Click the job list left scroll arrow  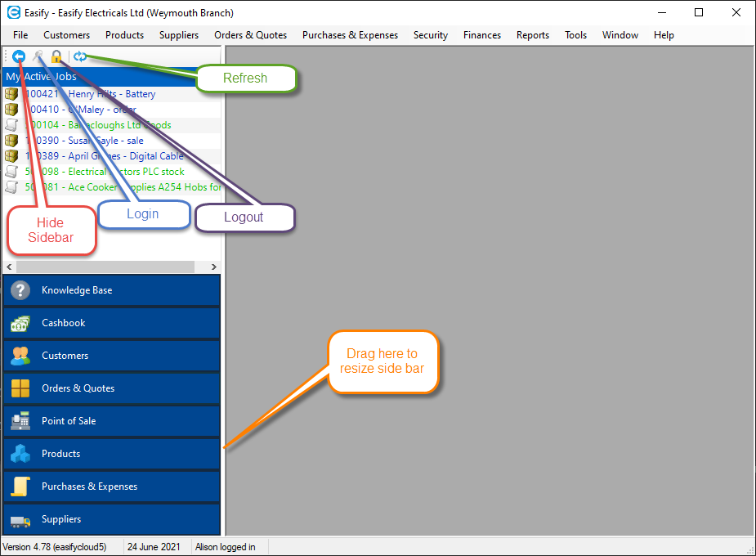pyautogui.click(x=9, y=267)
